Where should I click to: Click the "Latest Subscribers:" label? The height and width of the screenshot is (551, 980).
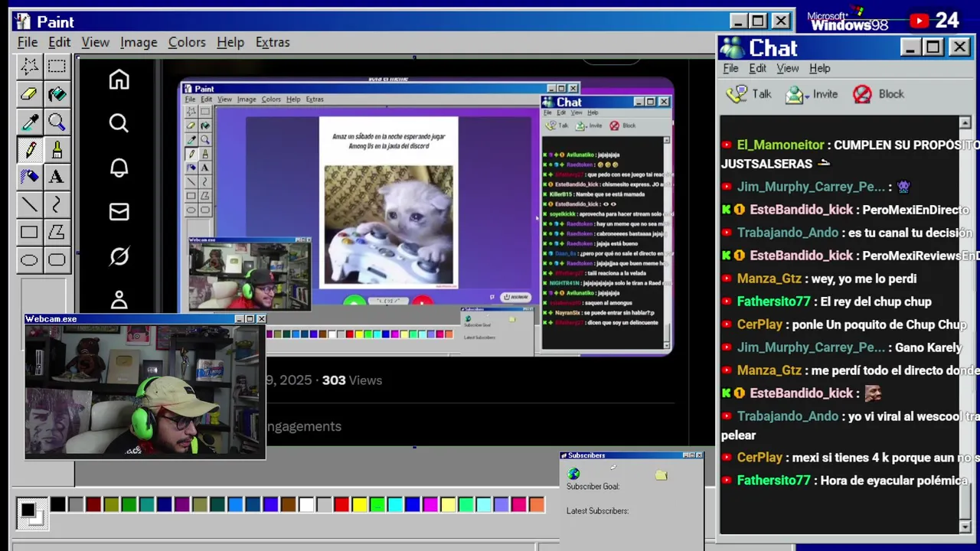[x=597, y=511]
